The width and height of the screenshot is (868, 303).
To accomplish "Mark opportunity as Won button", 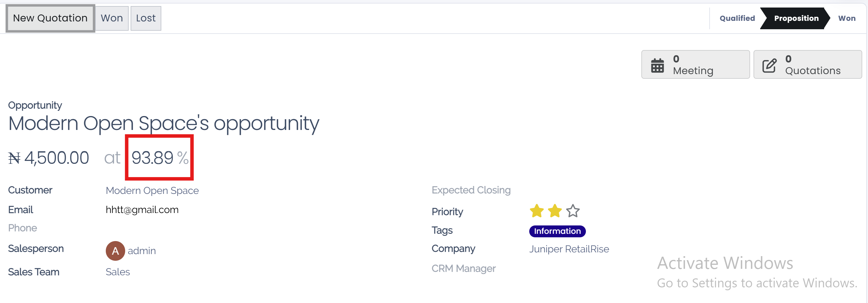I will pyautogui.click(x=112, y=18).
